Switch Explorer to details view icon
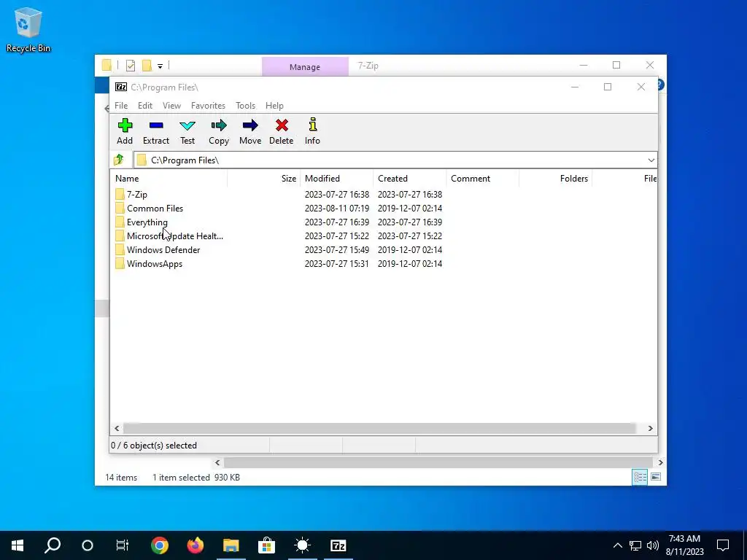The image size is (747, 560). point(640,477)
